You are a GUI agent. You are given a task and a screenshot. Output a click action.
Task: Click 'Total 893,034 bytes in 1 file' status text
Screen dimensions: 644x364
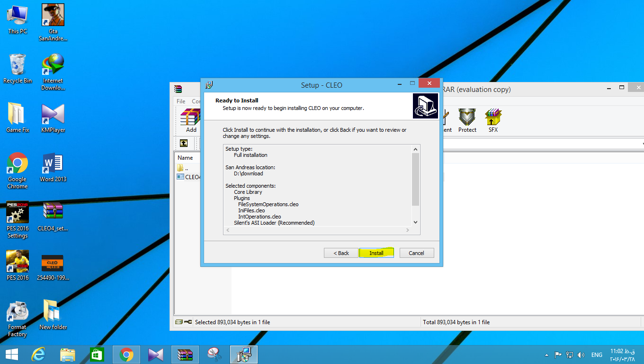click(456, 322)
